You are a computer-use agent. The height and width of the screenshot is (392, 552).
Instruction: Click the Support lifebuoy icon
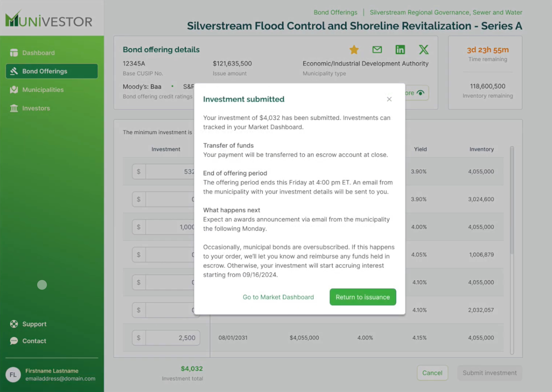(14, 324)
